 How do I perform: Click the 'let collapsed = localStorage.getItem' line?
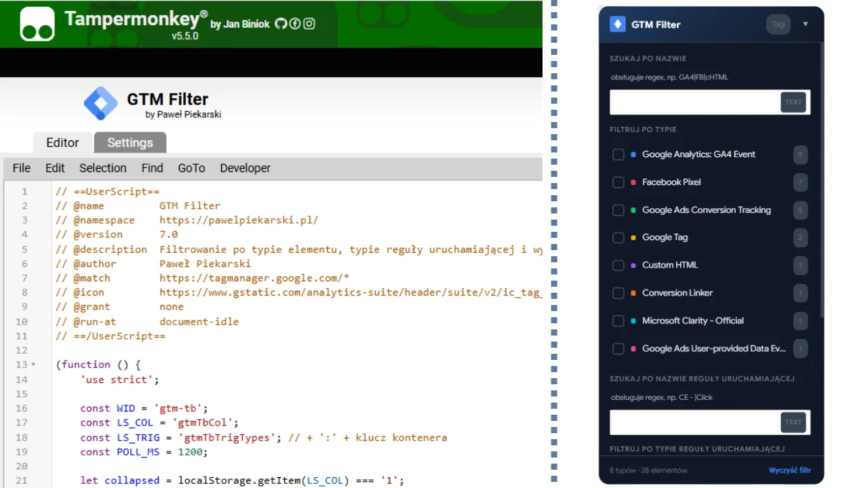click(x=242, y=481)
